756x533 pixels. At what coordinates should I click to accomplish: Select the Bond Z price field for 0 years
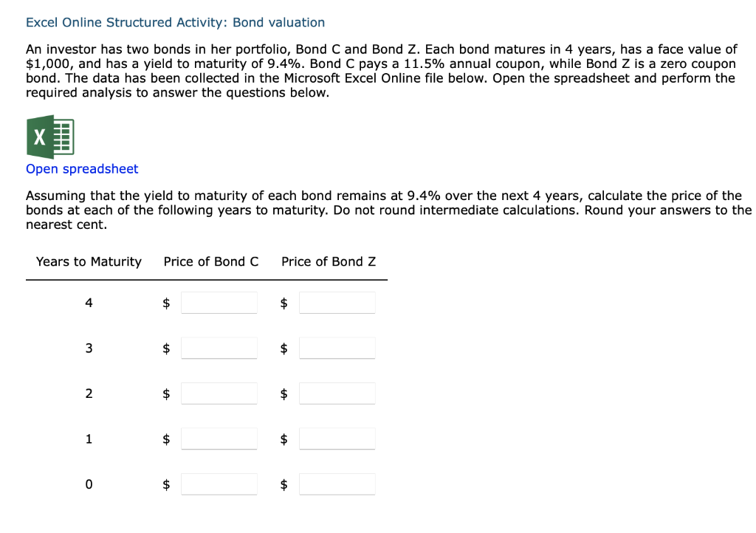(337, 484)
